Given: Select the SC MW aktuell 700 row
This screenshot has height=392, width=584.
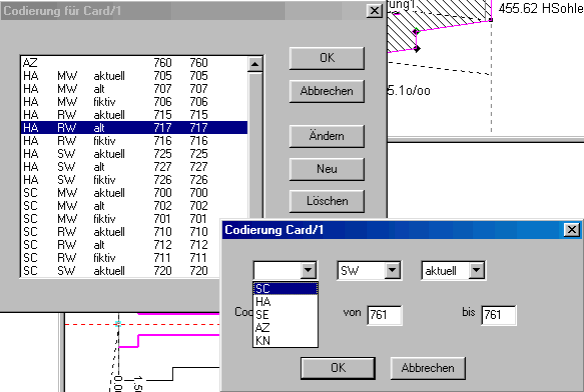Looking at the screenshot, I should point(134,193).
